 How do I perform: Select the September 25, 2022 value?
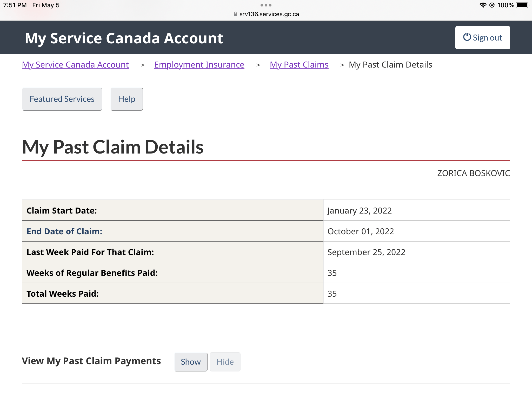click(366, 252)
